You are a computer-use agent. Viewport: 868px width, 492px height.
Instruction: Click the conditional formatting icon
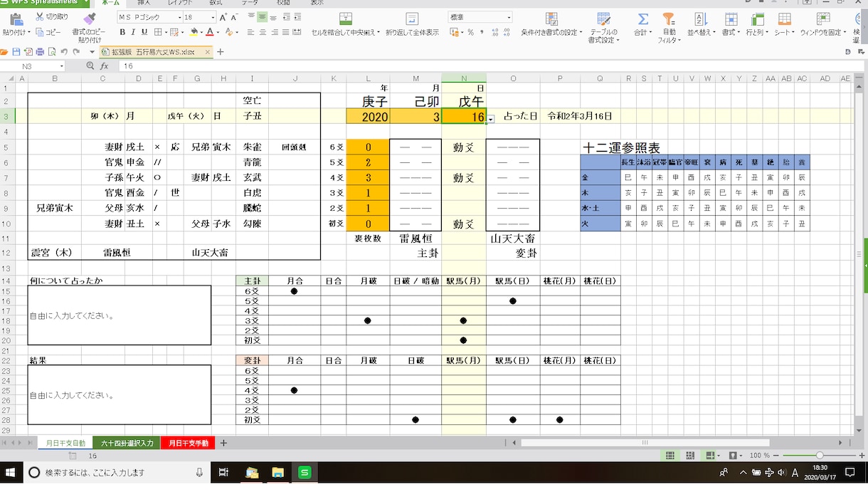point(551,18)
